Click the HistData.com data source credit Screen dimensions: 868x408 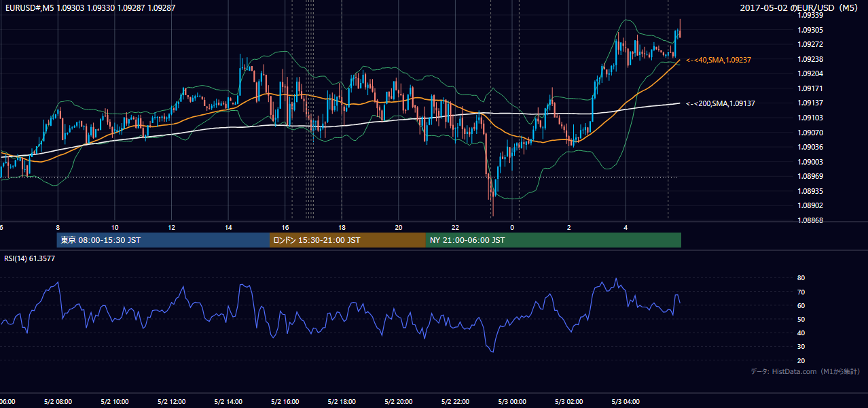pos(805,371)
